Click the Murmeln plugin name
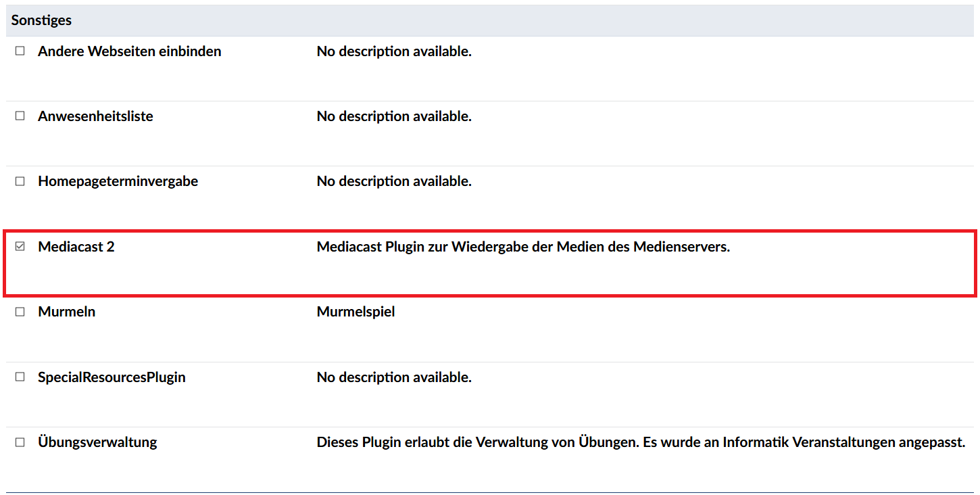This screenshot has width=980, height=495. point(66,312)
